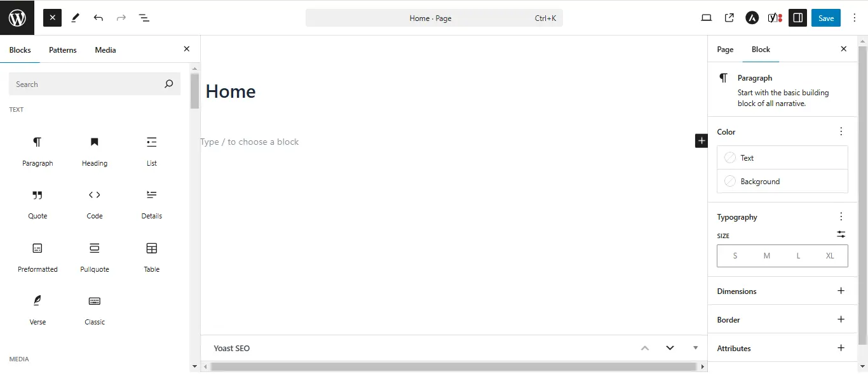Switch to the Patterns tab
Screen dimensions: 868x374
pos(62,50)
